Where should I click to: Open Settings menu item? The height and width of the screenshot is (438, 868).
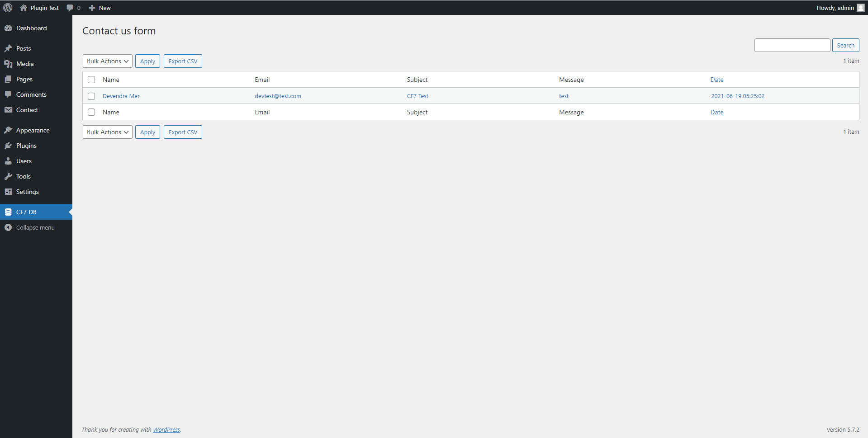[x=28, y=192]
